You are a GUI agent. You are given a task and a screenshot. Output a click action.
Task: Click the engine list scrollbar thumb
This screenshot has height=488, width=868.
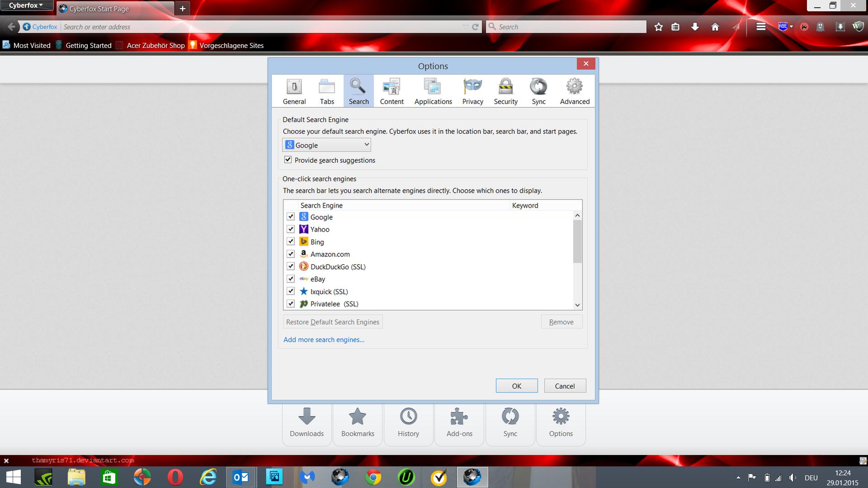coord(577,242)
